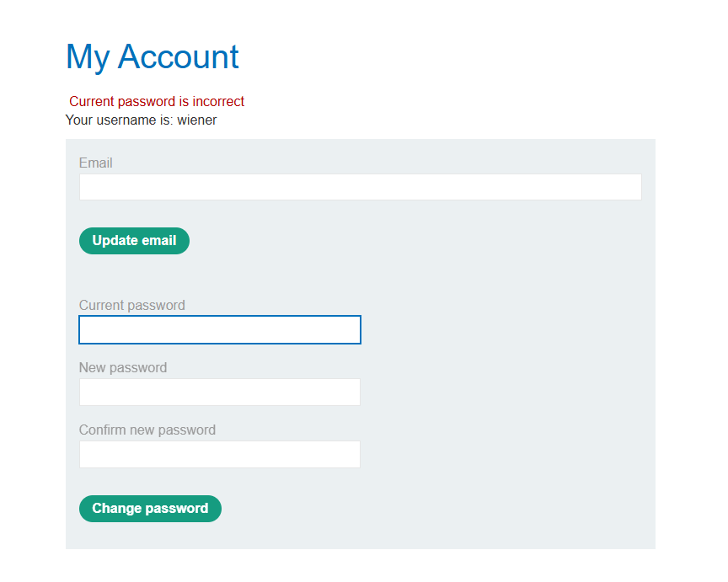Click the "New password" label text
The width and height of the screenshot is (728, 582).
(x=123, y=368)
